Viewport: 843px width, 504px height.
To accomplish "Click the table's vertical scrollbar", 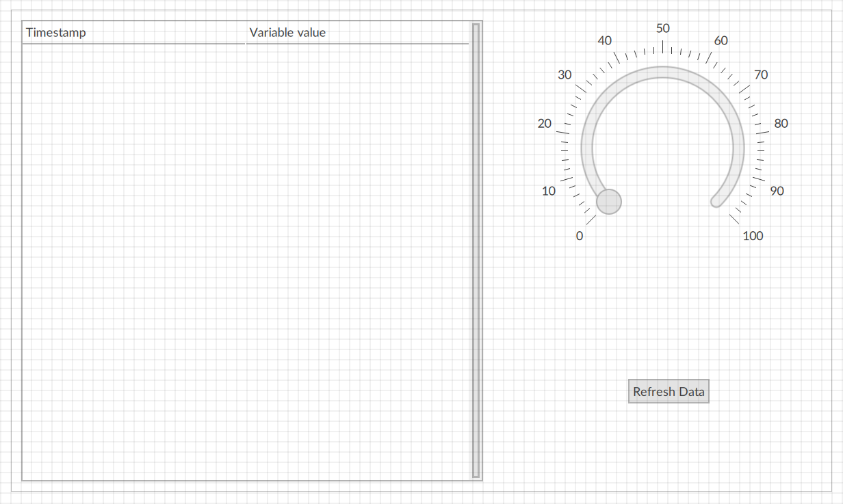I will tap(476, 250).
